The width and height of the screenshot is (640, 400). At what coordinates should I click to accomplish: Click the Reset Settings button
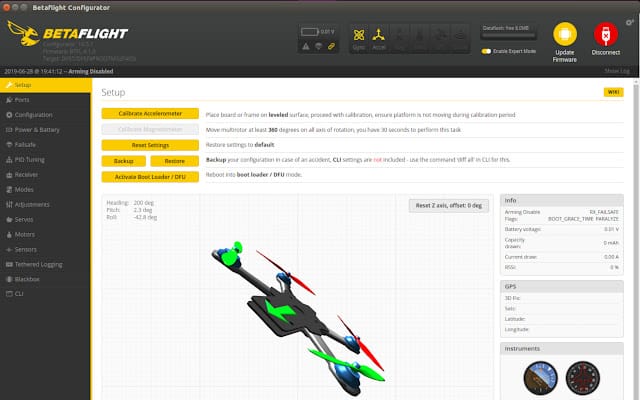[x=150, y=145]
